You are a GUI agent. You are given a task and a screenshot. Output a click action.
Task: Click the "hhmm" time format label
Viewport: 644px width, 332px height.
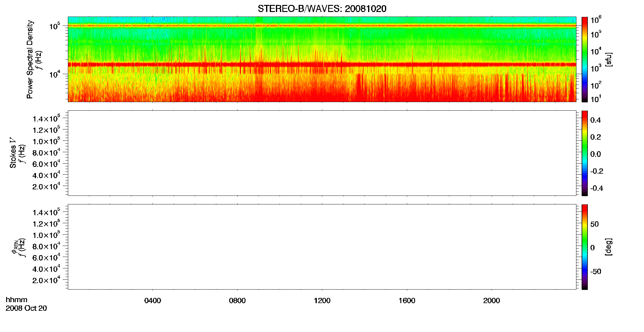pos(17,300)
